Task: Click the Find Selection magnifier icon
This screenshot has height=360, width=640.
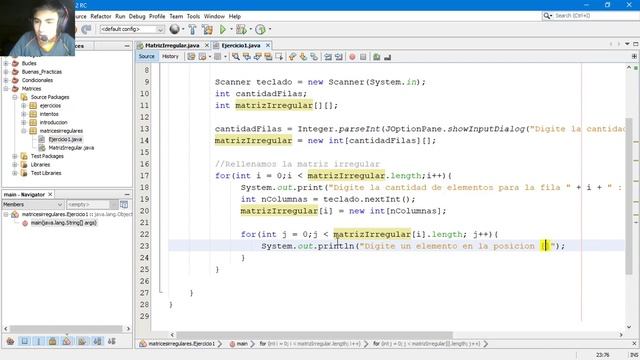Action: pyautogui.click(x=236, y=57)
